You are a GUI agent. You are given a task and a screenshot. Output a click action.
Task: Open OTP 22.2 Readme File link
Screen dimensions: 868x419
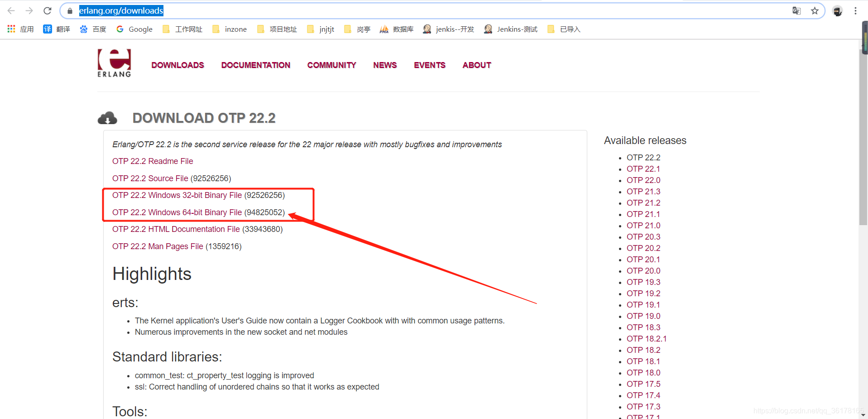click(153, 161)
